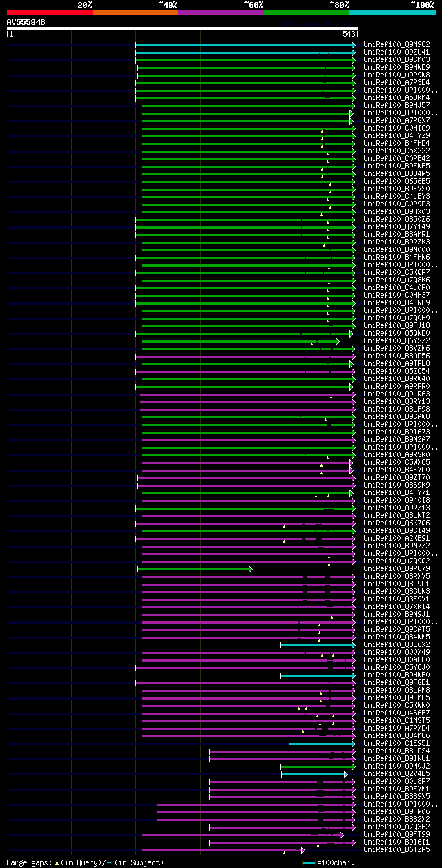The height and width of the screenshot is (868, 442).
Task: Click the UniRef100_Q2V4B5 label
Action: coord(396,773)
